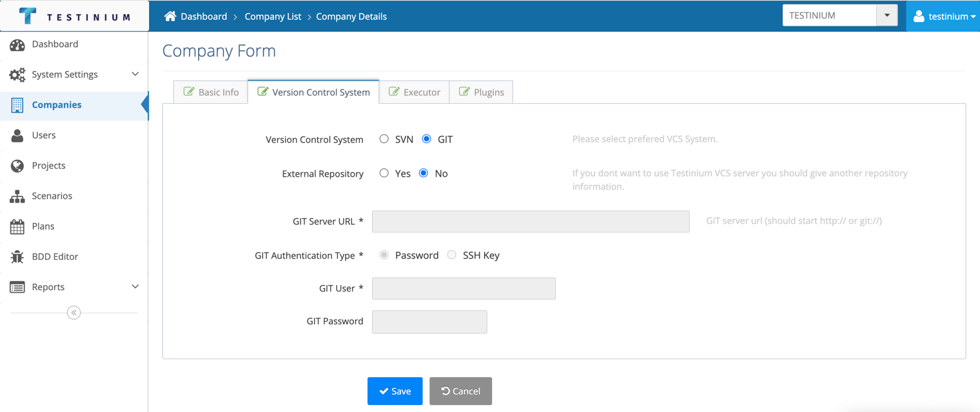The image size is (980, 412).
Task: Click the Users person icon
Action: point(17,135)
